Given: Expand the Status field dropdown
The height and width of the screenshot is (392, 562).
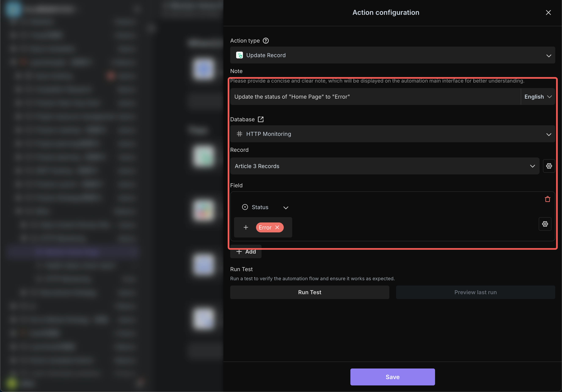Looking at the screenshot, I should point(286,207).
